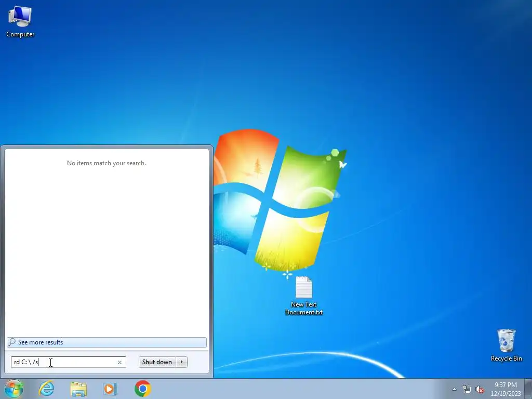Viewport: 532px width, 399px height.
Task: Open Google Chrome from the taskbar
Action: (142, 389)
